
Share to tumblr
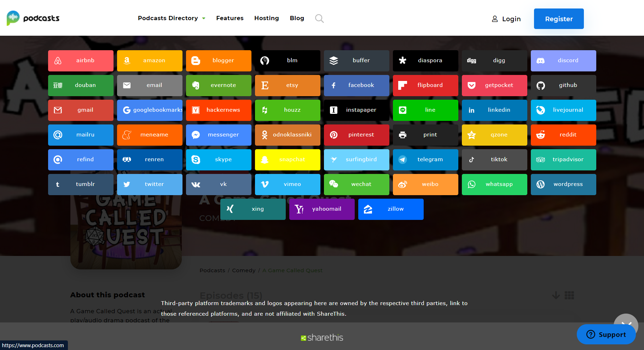point(81,185)
